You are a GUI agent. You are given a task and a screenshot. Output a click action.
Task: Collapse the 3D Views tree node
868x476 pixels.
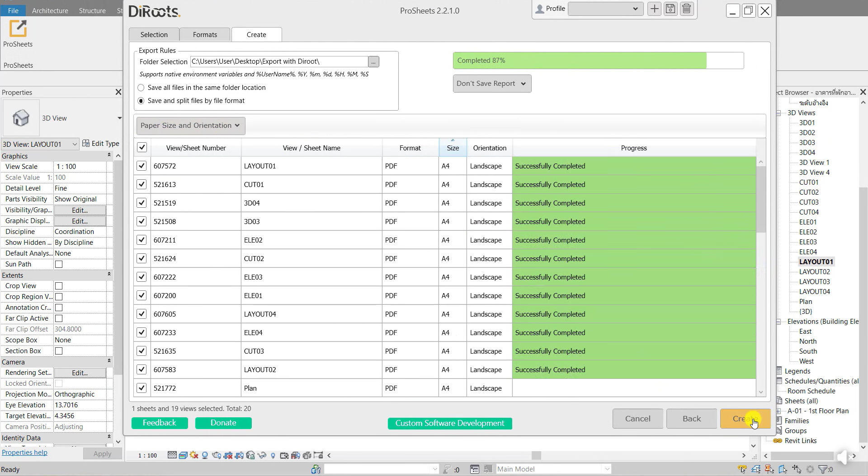click(779, 113)
